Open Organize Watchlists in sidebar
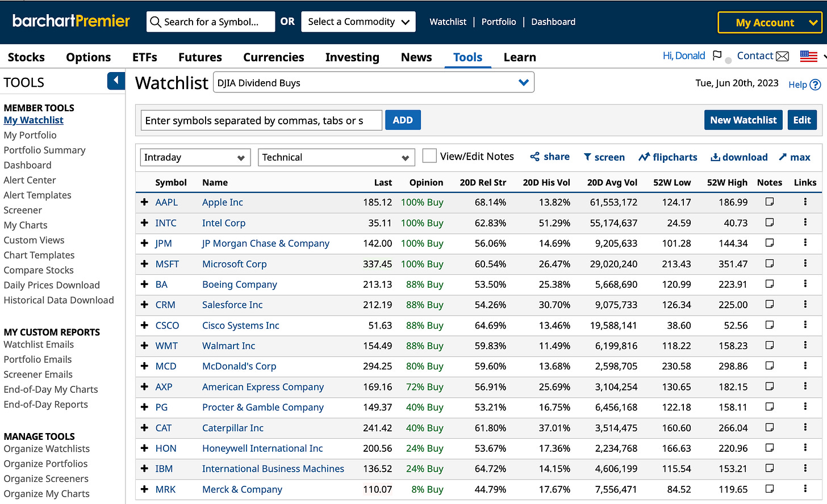827x504 pixels. (x=47, y=448)
